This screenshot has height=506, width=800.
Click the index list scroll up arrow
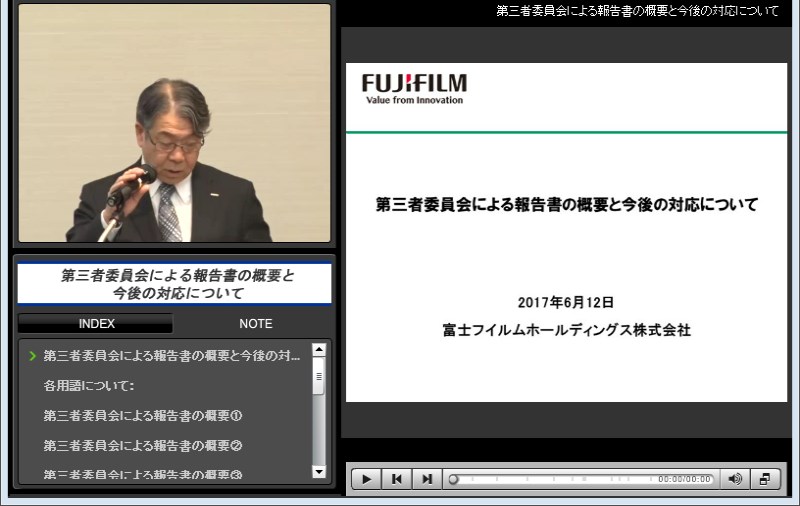(319, 350)
